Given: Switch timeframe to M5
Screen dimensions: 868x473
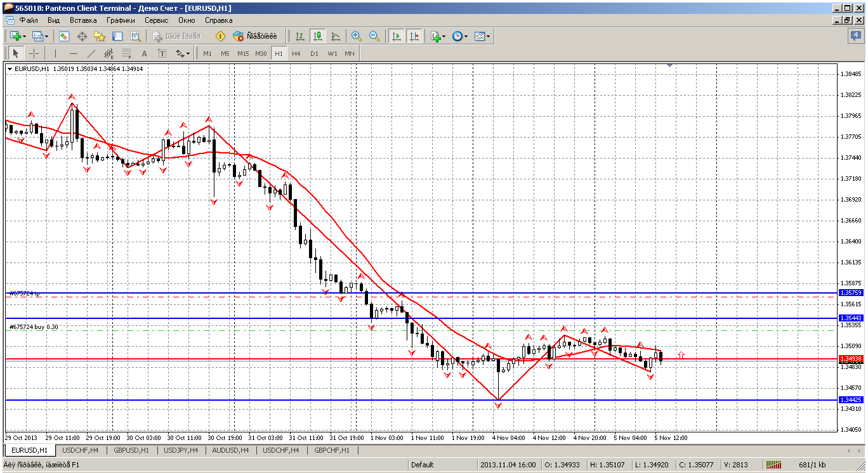Looking at the screenshot, I should pos(225,53).
